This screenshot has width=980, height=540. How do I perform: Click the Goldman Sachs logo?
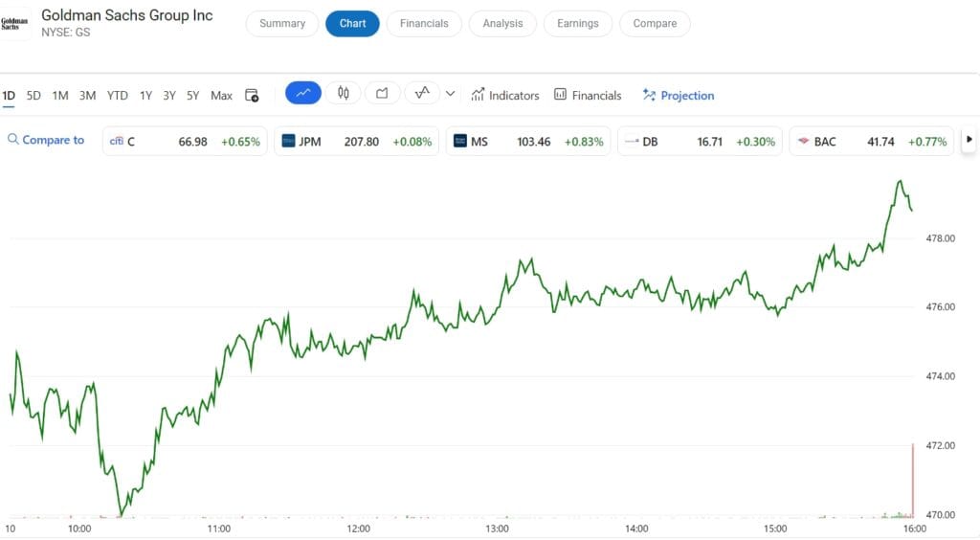14,24
